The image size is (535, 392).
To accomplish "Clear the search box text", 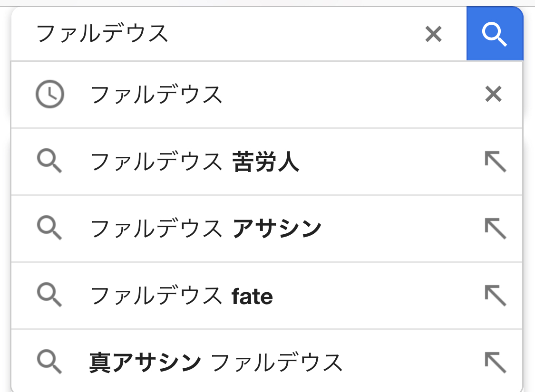I will coord(433,34).
